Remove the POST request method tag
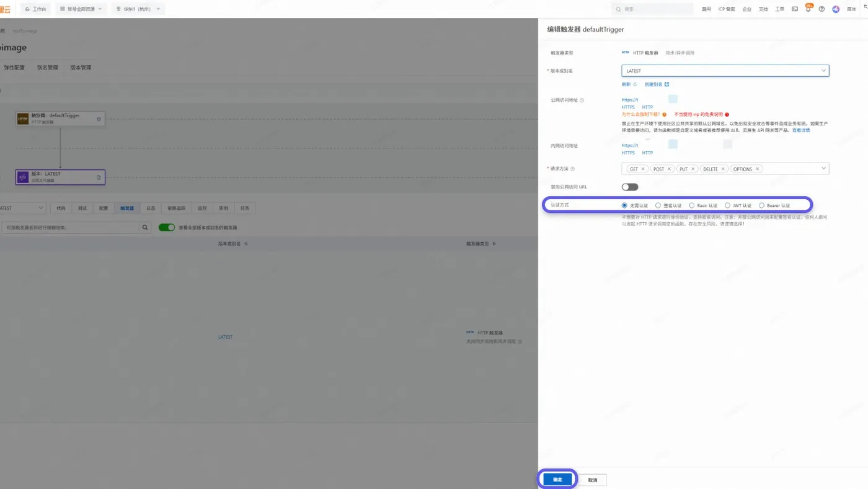This screenshot has height=489, width=868. tap(669, 169)
